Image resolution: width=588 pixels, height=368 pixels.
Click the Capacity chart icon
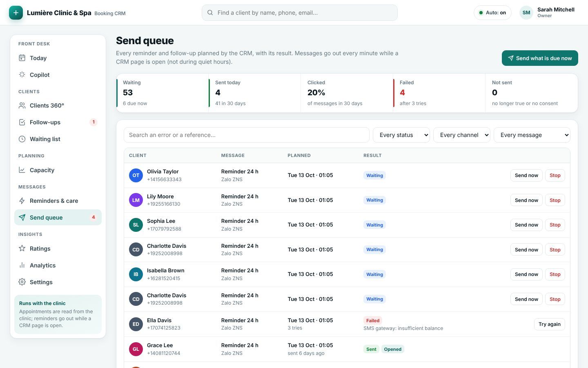click(22, 170)
